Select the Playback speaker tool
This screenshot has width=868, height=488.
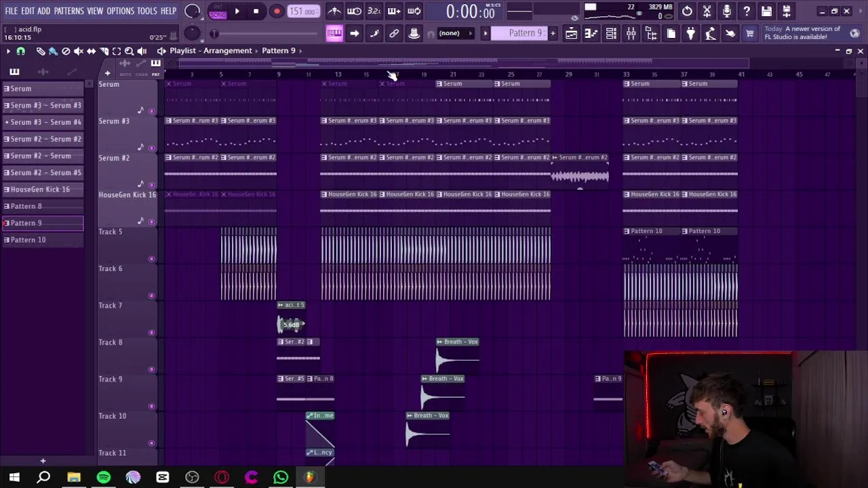(x=142, y=51)
